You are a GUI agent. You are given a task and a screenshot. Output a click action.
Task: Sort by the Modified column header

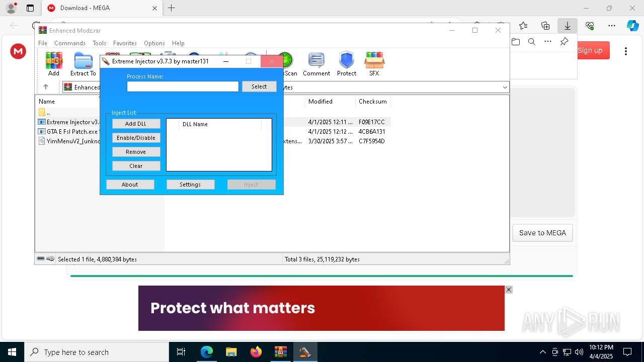330,102
